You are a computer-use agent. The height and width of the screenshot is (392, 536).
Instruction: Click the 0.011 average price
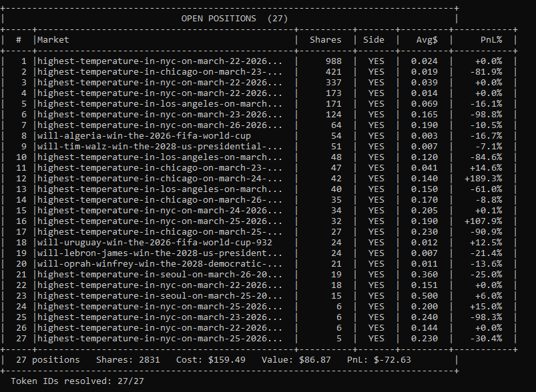(x=425, y=263)
